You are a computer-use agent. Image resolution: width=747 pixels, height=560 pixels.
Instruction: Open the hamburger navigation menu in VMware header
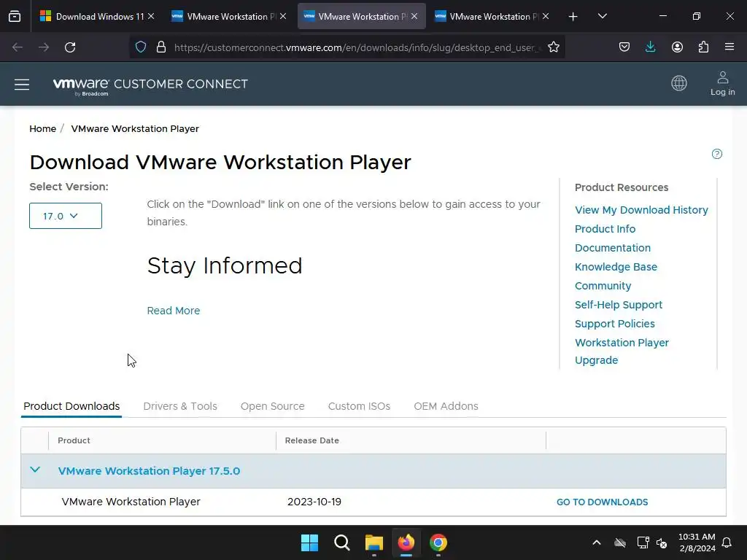[x=22, y=85]
